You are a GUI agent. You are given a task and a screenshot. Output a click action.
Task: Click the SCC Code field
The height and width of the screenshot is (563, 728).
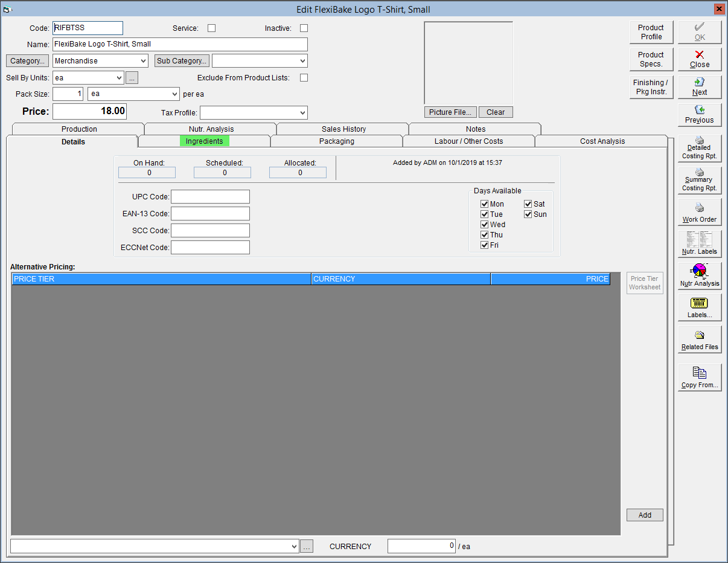(210, 230)
